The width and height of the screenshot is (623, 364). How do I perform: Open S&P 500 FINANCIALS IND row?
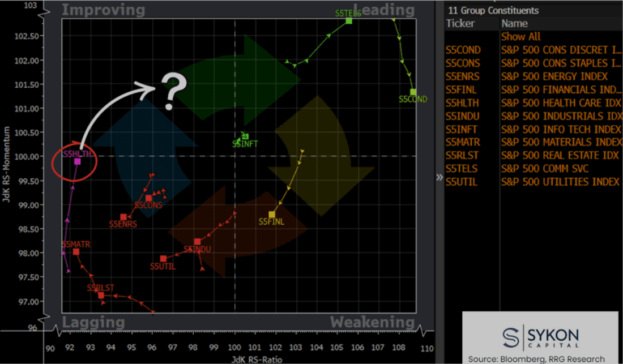click(534, 89)
